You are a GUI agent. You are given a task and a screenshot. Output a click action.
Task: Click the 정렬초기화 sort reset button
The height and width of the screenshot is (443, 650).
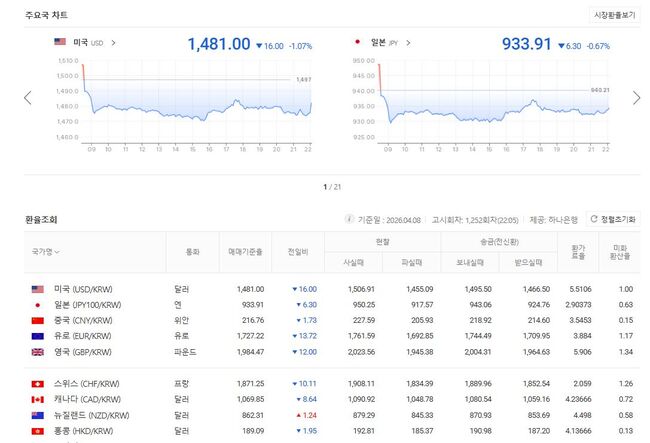click(612, 218)
